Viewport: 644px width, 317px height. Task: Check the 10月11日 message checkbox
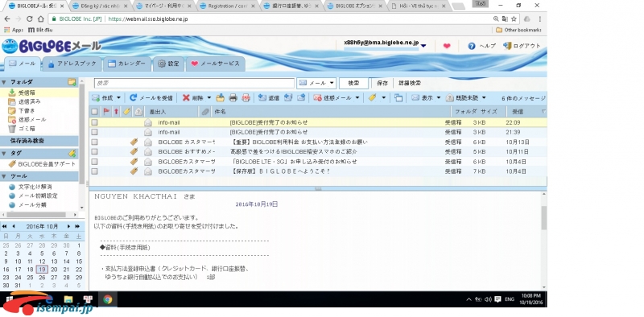click(x=94, y=151)
